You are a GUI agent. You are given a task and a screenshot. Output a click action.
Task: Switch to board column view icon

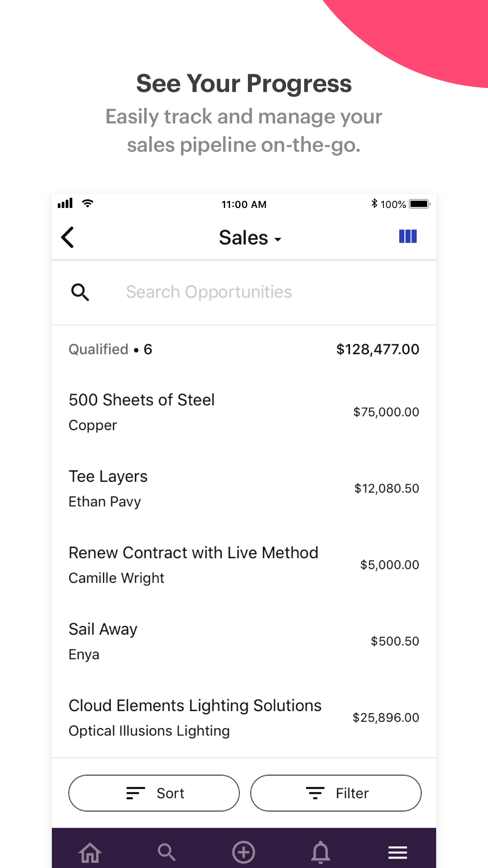click(407, 237)
